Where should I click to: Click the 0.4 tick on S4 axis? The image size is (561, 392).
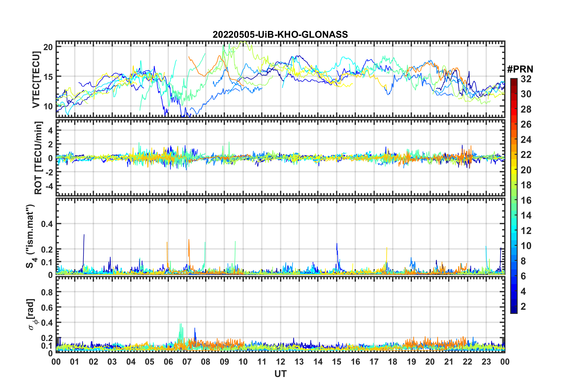coord(47,224)
